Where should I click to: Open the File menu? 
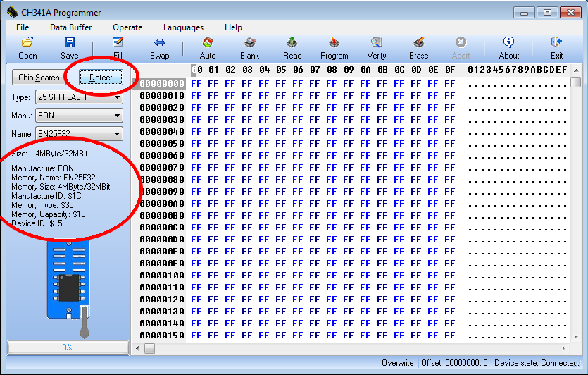[x=23, y=27]
